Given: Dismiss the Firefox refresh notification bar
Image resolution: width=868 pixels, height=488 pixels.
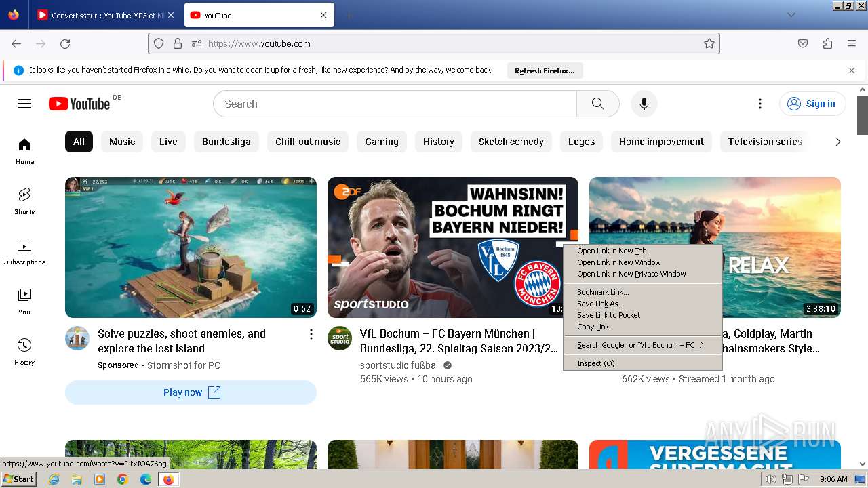Looking at the screenshot, I should tap(852, 70).
